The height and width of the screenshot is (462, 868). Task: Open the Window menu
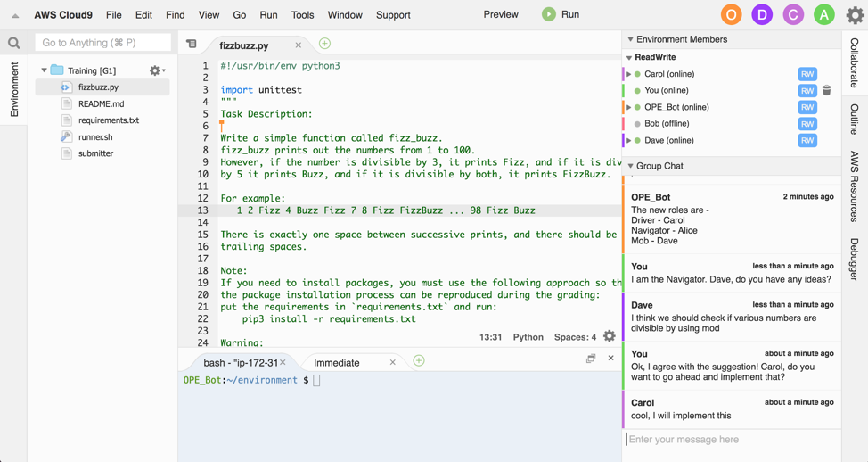click(345, 15)
